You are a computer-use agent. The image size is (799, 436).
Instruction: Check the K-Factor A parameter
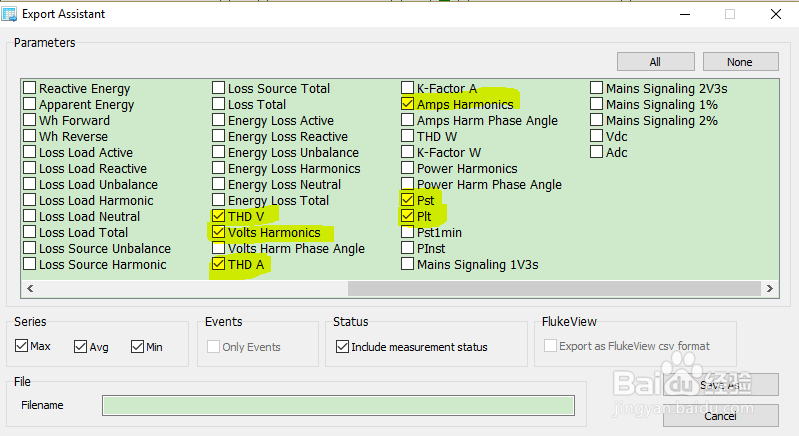[408, 89]
